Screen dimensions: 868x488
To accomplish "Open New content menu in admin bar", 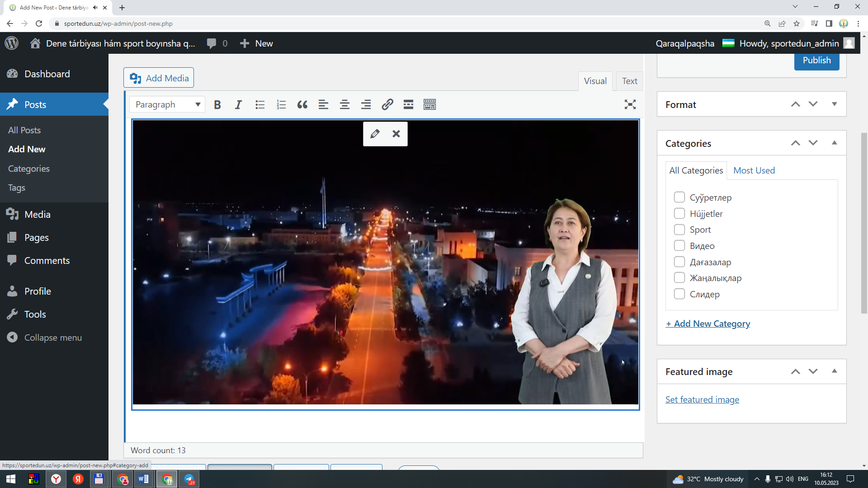I will (256, 43).
